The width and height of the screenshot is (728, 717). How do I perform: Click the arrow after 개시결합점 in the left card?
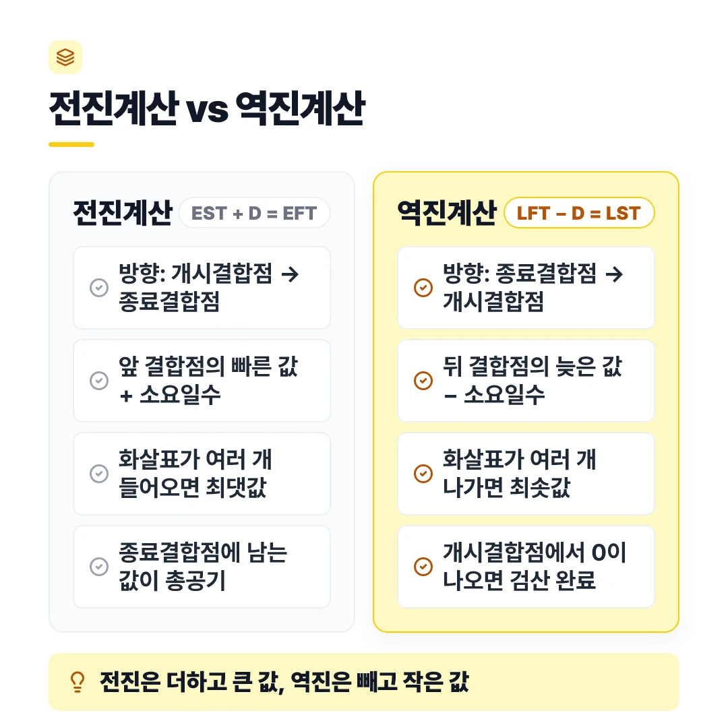290,274
